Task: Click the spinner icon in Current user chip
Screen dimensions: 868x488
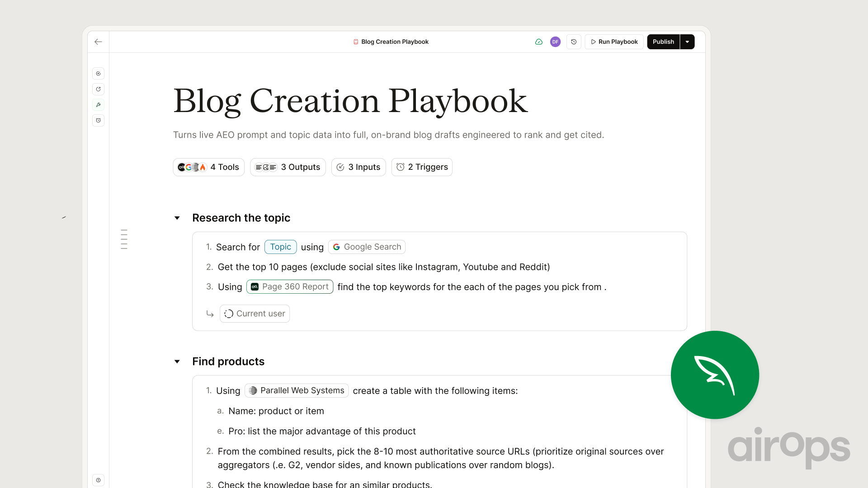Action: point(229,314)
